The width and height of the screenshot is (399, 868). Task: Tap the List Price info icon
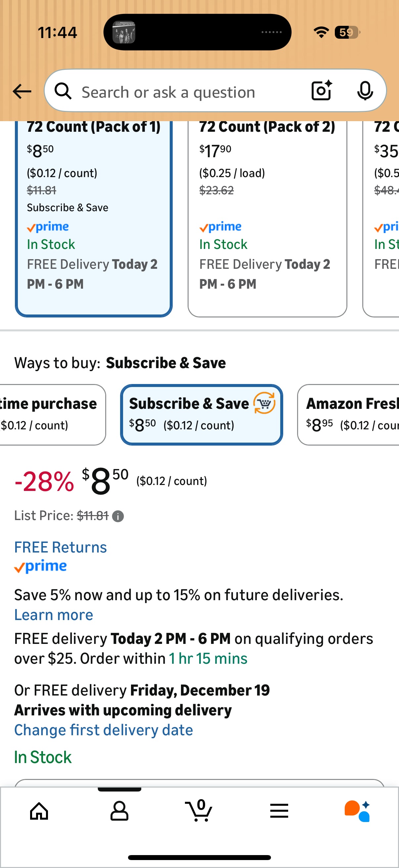[x=118, y=516]
